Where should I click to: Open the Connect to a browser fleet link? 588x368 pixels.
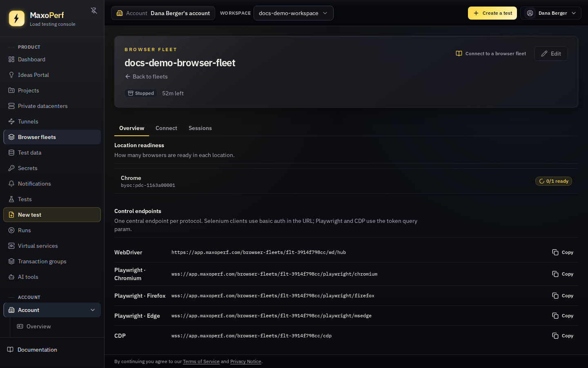tap(491, 54)
